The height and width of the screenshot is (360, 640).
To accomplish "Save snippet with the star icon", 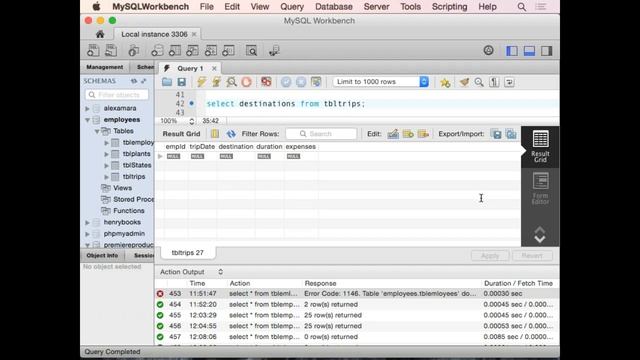I will pos(445,82).
